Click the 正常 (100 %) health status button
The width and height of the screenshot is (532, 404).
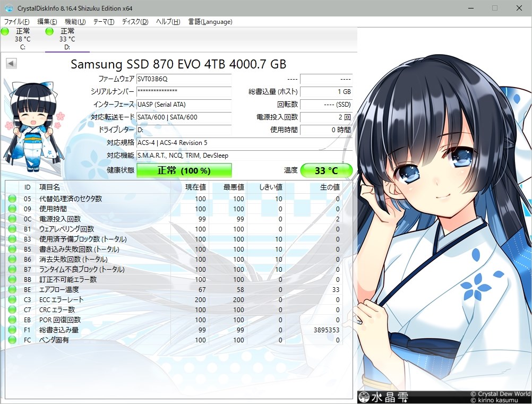(x=184, y=170)
